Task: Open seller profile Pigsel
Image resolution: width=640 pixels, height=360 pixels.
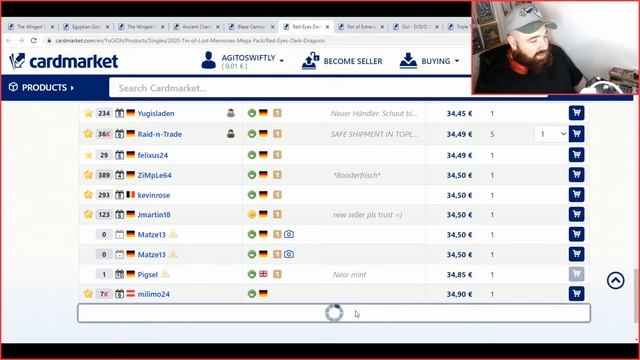Action: pos(147,274)
